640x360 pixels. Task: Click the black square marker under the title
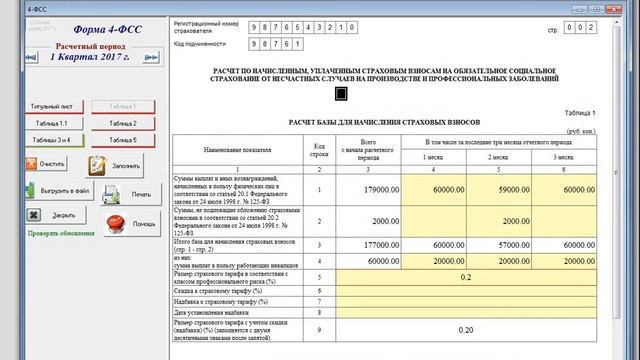341,94
